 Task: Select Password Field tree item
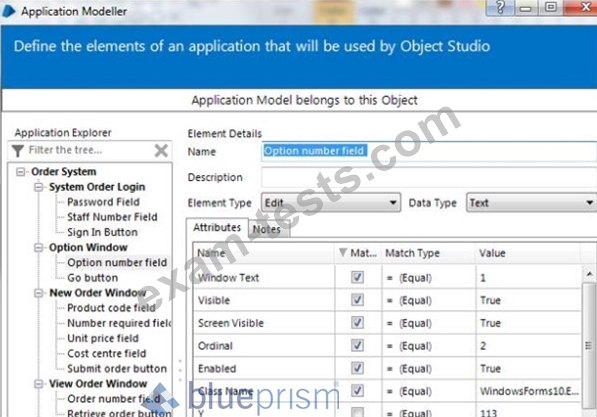click(x=103, y=202)
